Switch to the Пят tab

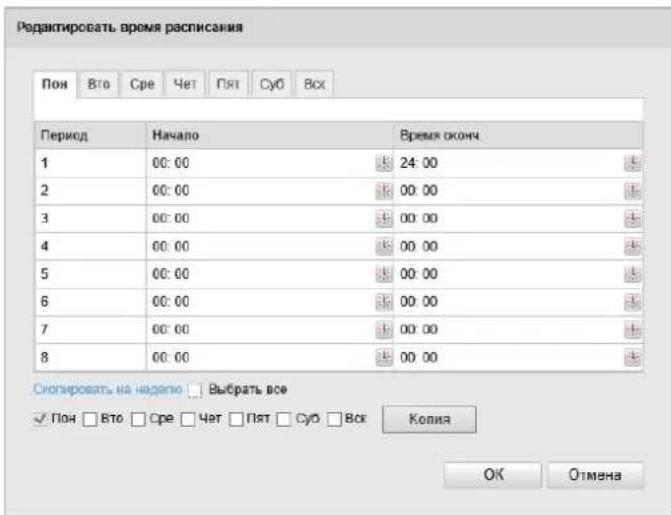(228, 84)
